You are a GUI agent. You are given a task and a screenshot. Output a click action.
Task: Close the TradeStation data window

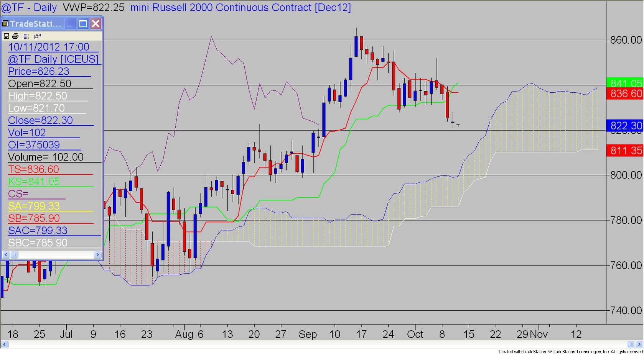pos(96,24)
